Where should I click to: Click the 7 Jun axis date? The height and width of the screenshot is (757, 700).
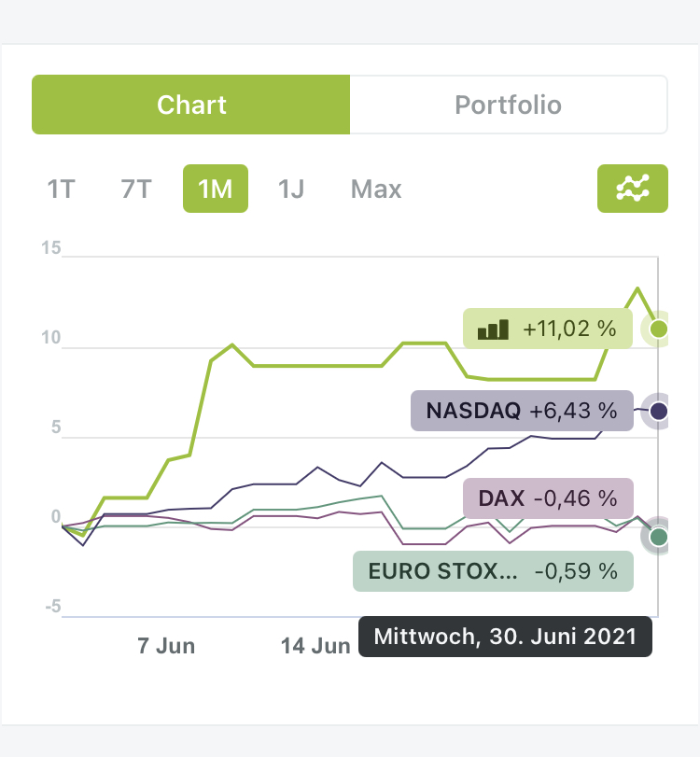pyautogui.click(x=166, y=645)
